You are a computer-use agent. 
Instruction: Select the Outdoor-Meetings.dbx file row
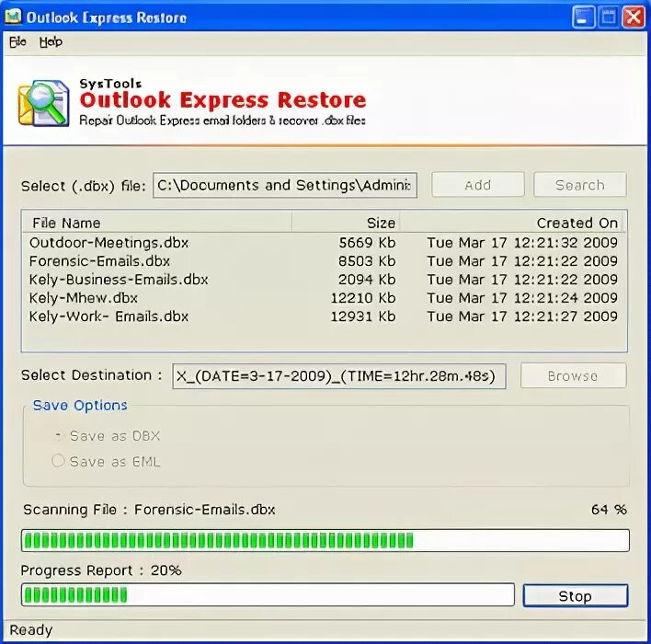click(x=324, y=243)
